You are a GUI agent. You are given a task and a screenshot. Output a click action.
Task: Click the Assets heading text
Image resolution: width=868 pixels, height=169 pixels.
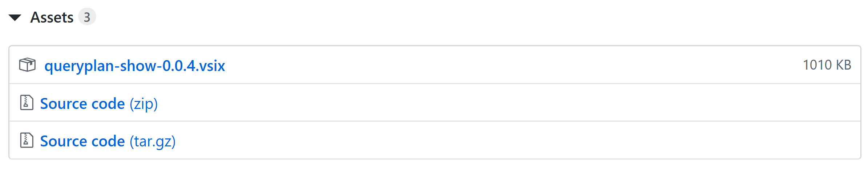pyautogui.click(x=52, y=17)
